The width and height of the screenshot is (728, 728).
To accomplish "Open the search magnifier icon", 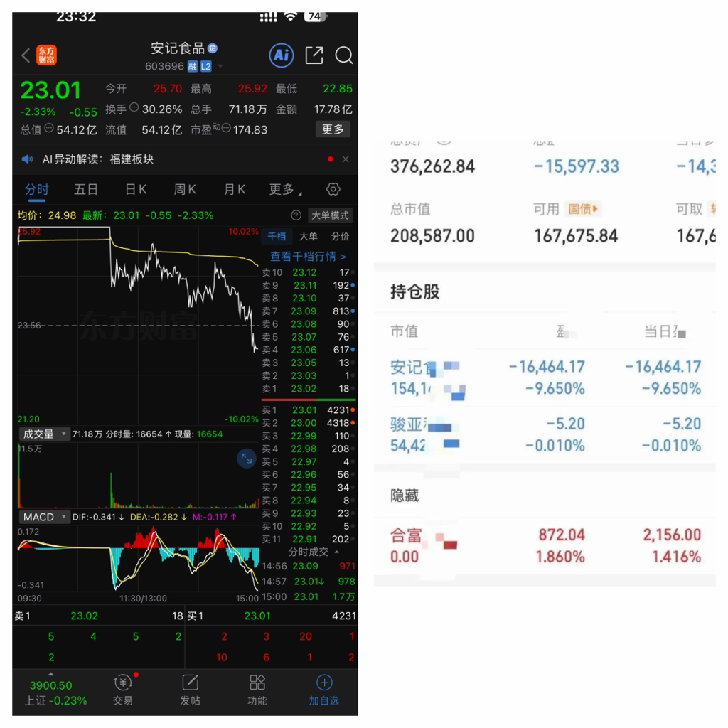I will tap(343, 55).
